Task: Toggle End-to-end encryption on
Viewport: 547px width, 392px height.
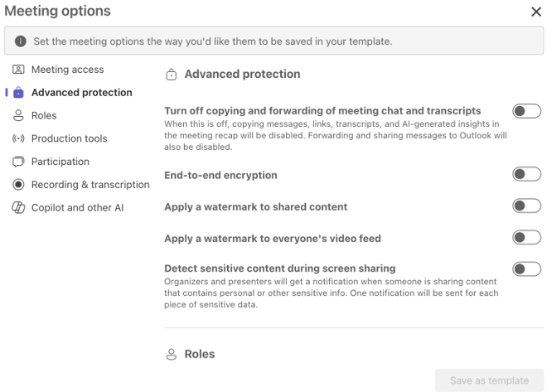Action: point(526,174)
